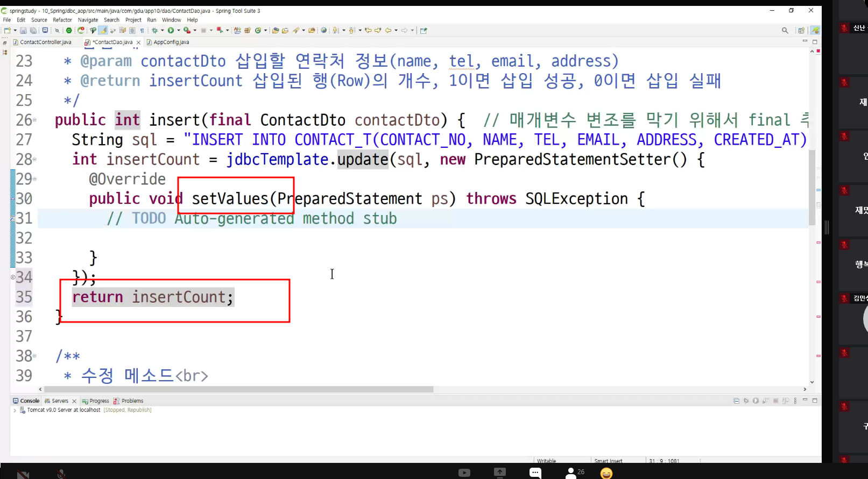Expand the Back history dropdown arrow
Image resolution: width=868 pixels, height=479 pixels.
[396, 31]
